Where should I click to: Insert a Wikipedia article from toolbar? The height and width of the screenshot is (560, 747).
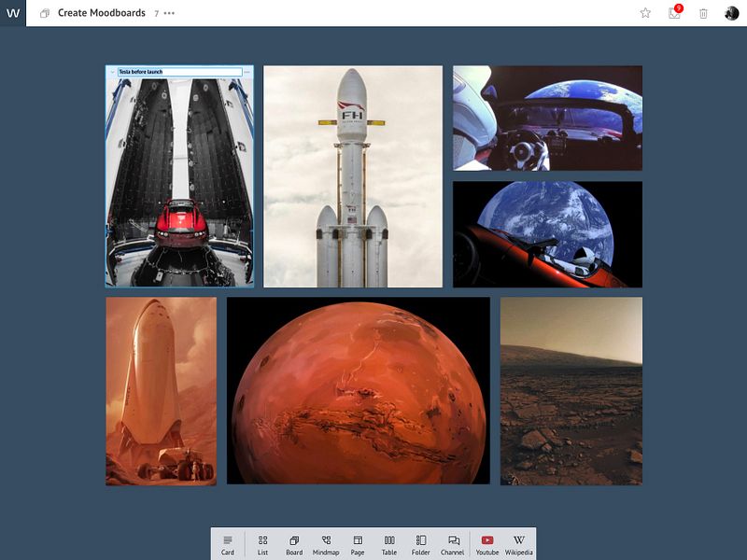(519, 545)
